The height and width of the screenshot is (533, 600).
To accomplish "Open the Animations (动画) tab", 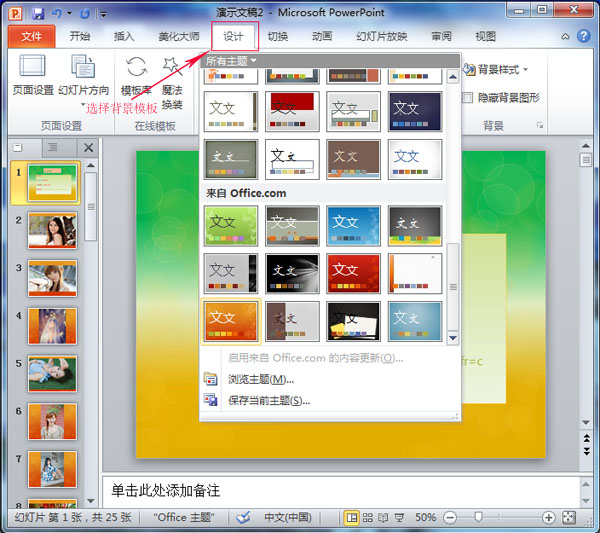I will coord(322,36).
